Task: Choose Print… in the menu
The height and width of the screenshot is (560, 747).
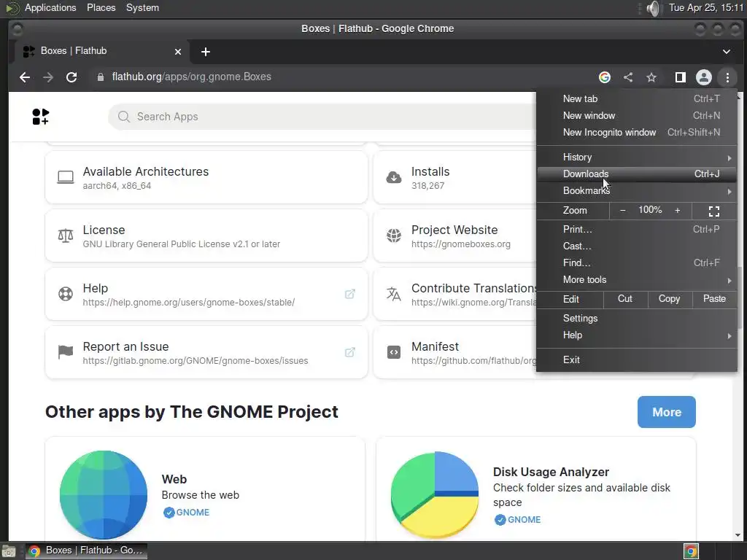Action: click(637, 230)
